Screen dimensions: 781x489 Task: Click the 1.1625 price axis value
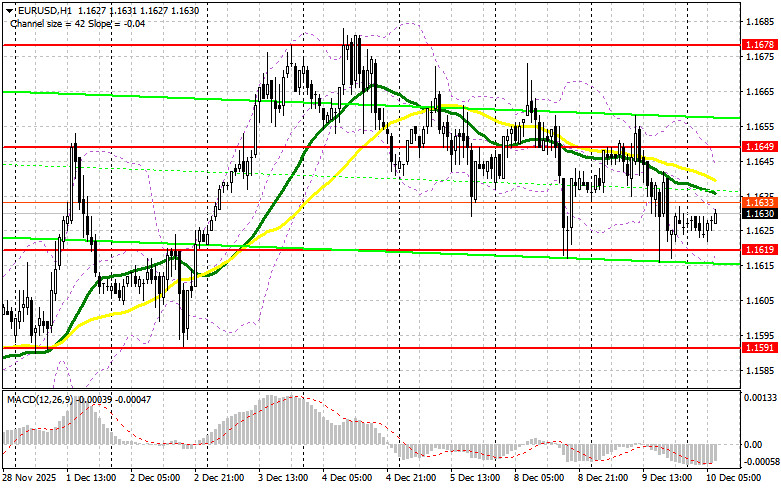[760, 231]
